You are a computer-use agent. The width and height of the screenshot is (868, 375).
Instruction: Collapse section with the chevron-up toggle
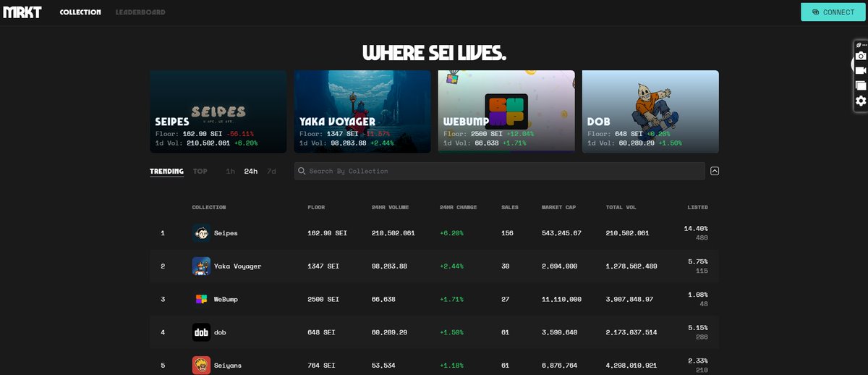[x=715, y=171]
